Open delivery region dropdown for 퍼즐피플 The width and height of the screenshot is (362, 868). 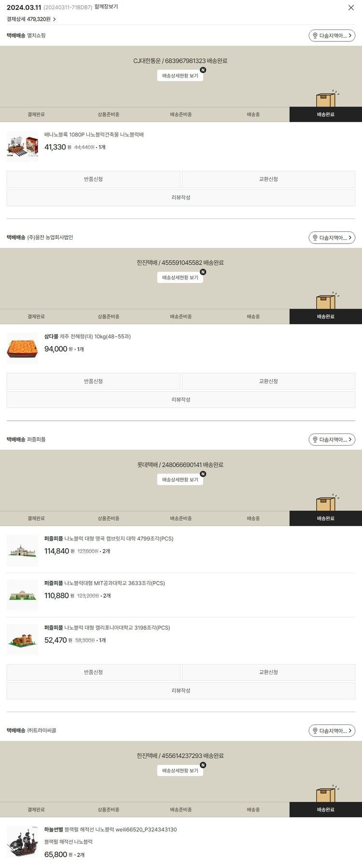click(332, 440)
